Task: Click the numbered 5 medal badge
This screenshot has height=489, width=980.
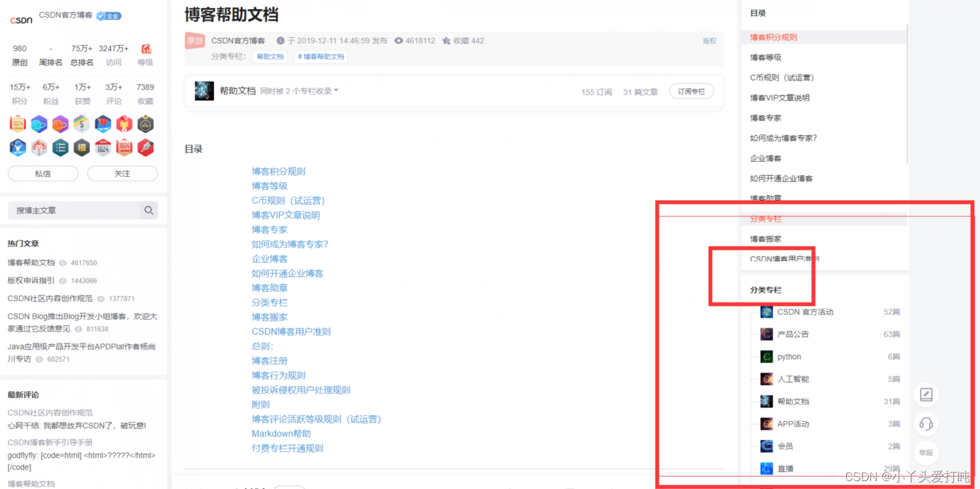Action: (x=82, y=124)
